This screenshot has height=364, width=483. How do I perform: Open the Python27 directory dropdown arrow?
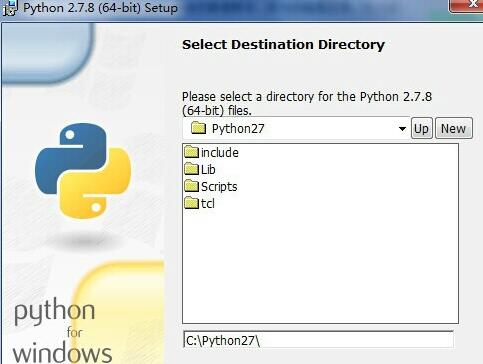[x=402, y=129]
